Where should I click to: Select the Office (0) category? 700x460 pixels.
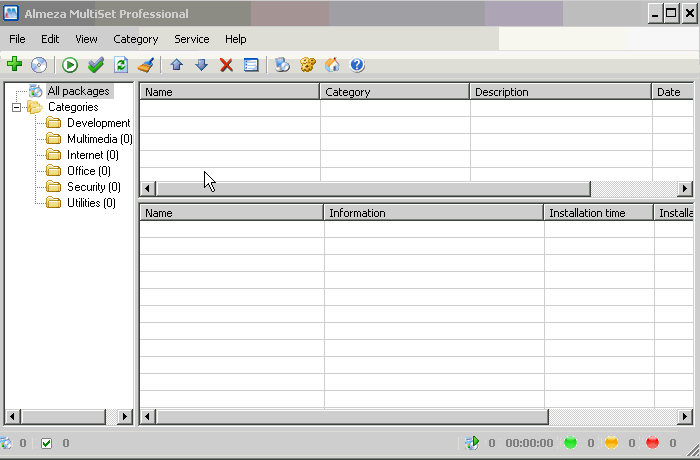(x=89, y=171)
